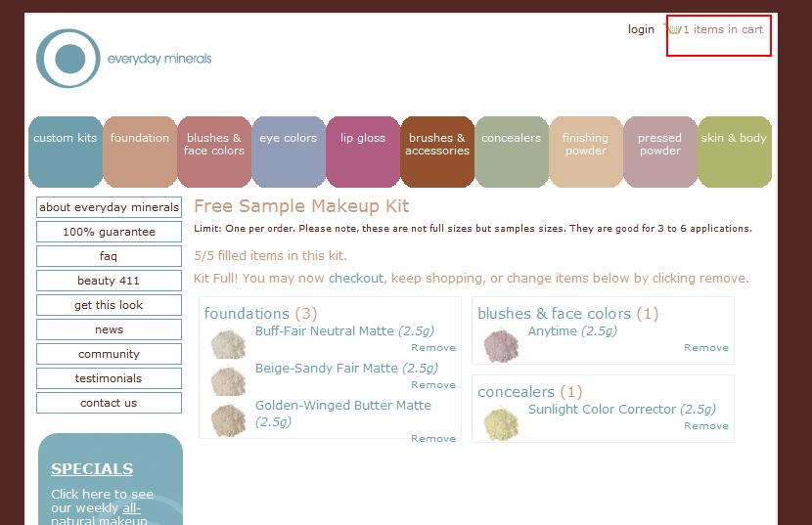Open the testimonials page
Image resolution: width=812 pixels, height=525 pixels.
109,378
